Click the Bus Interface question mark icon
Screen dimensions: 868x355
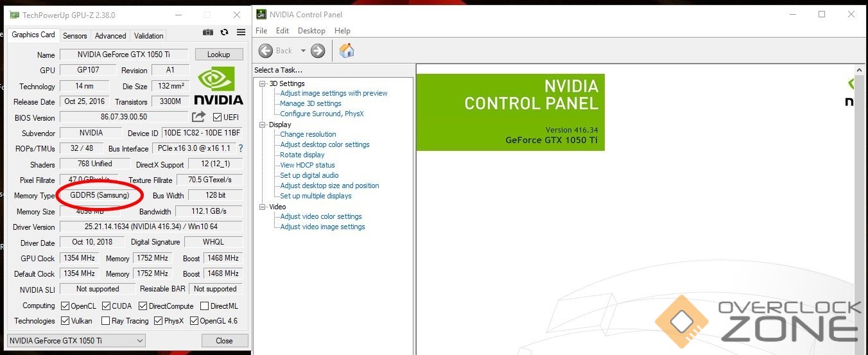(241, 148)
